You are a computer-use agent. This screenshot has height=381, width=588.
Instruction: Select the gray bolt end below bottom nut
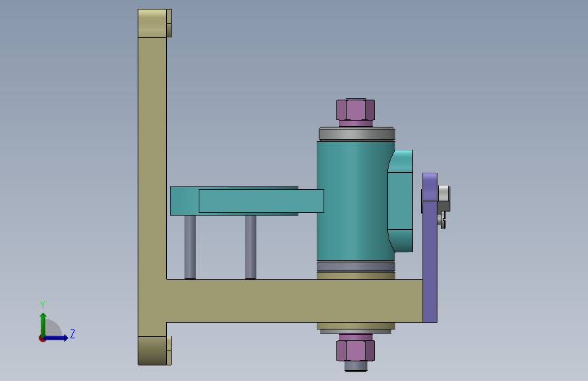pos(355,366)
